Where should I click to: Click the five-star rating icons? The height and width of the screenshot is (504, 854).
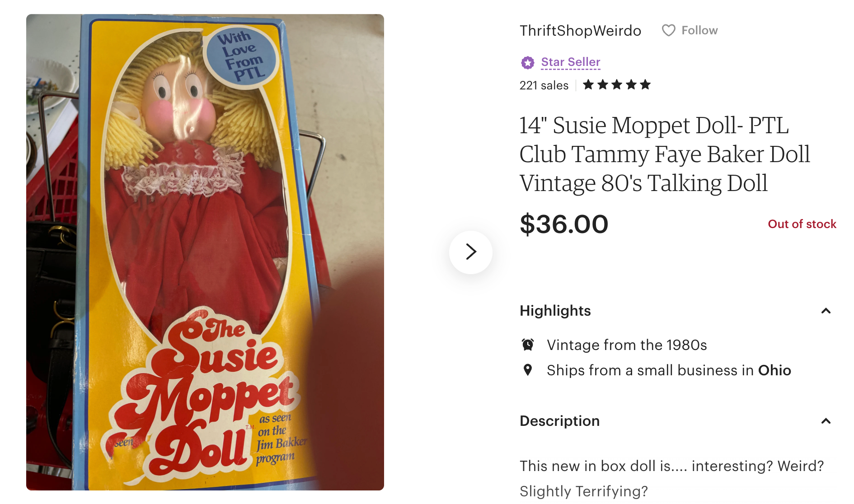617,85
